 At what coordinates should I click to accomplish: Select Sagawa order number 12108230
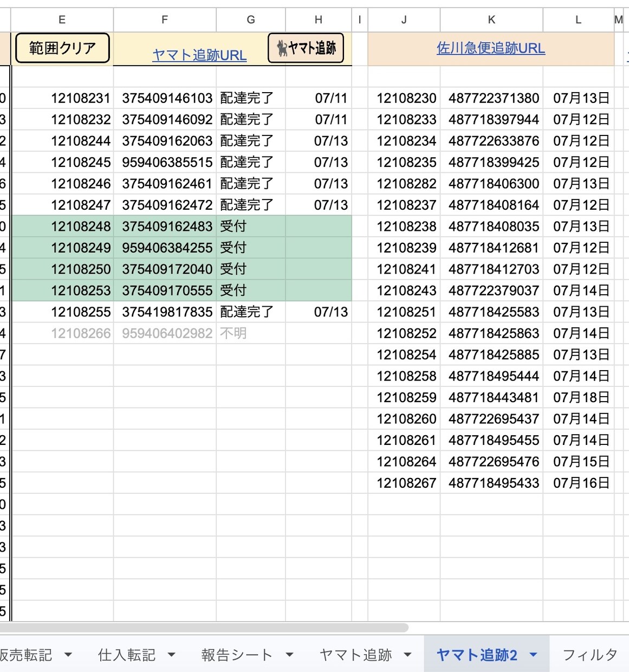click(404, 98)
